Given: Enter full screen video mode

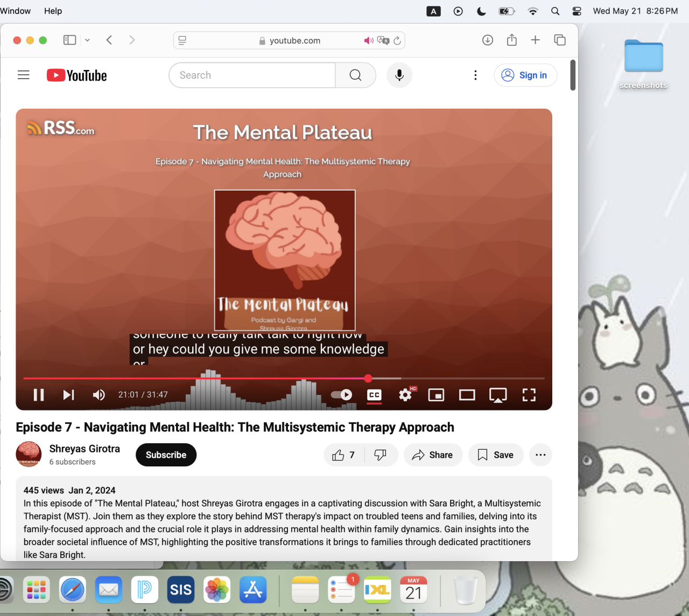Looking at the screenshot, I should click(529, 395).
